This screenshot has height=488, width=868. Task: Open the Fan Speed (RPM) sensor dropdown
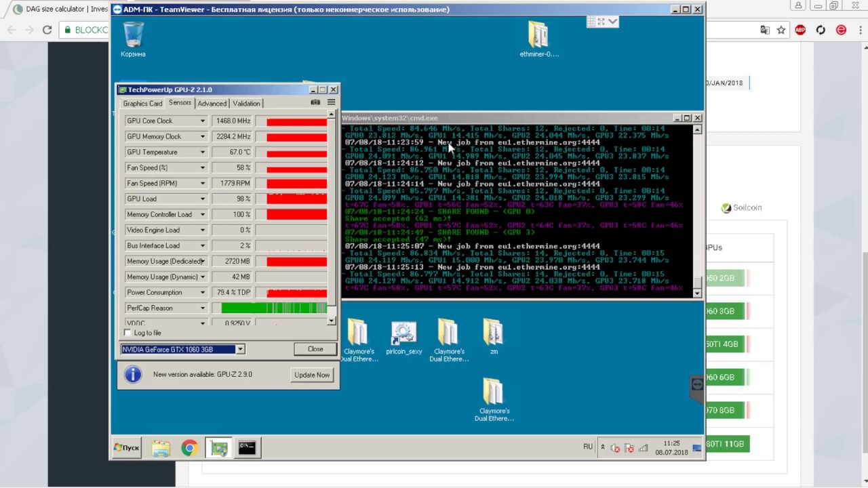(x=202, y=183)
